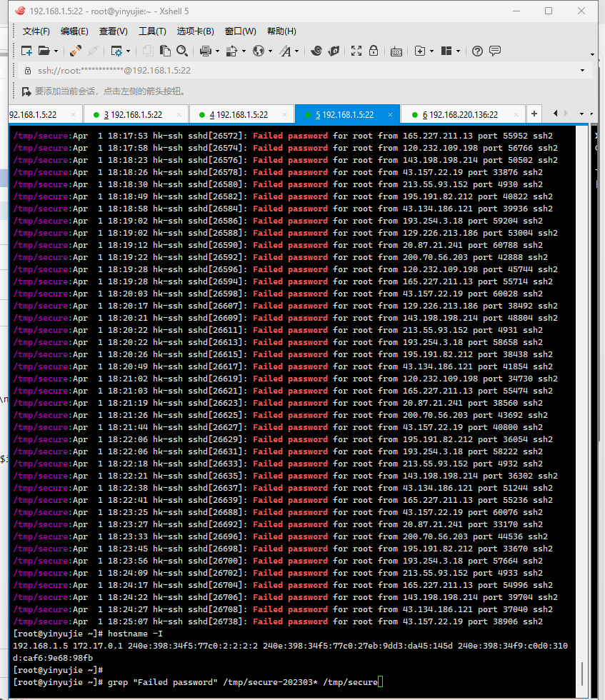This screenshot has width=605, height=700.
Task: Close tab 4 192.168.1.5:22
Action: (284, 115)
